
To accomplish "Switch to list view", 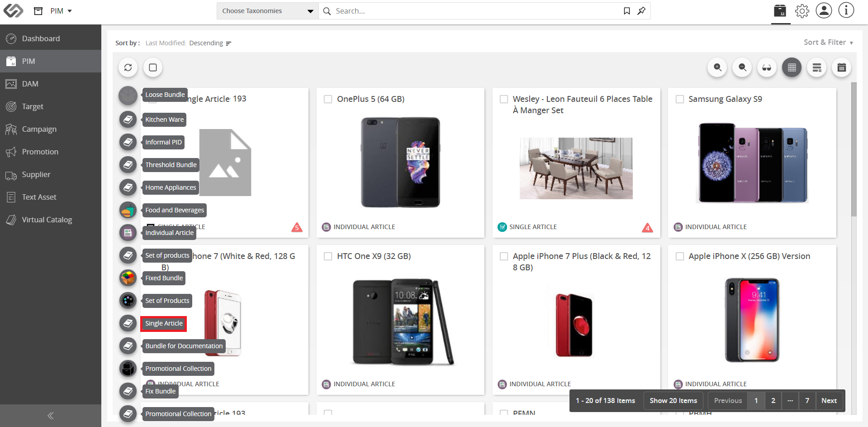I will click(816, 67).
